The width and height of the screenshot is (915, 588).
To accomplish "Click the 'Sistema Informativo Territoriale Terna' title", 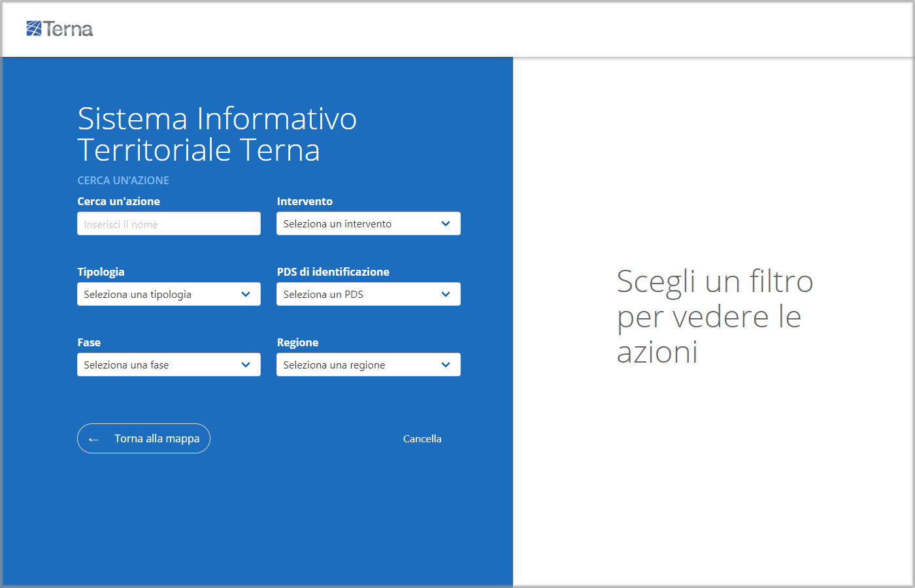I will [217, 134].
